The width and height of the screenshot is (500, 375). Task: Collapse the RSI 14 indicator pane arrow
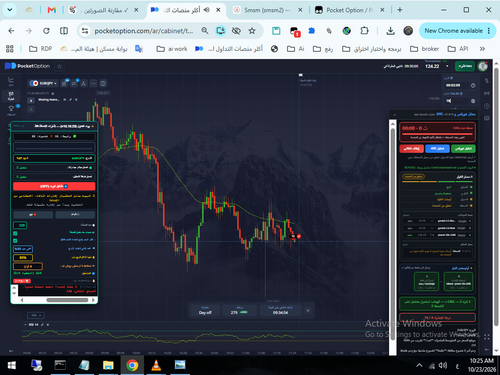tap(25, 325)
